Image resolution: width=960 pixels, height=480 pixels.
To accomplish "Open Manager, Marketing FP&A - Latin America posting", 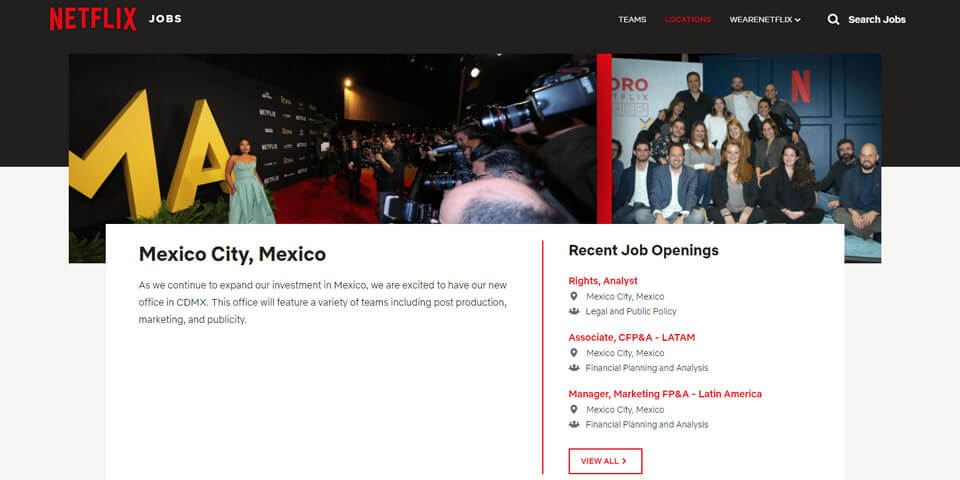I will click(x=665, y=394).
